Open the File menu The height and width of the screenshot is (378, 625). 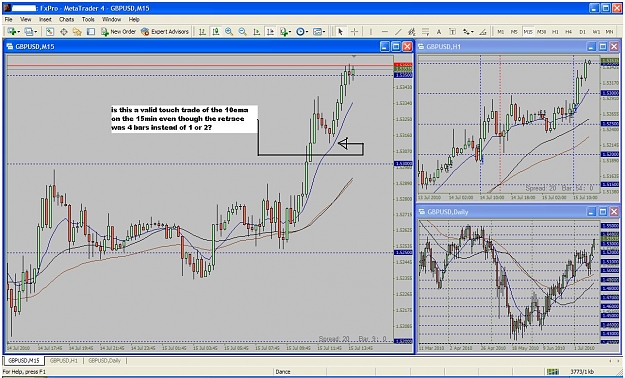(8, 19)
